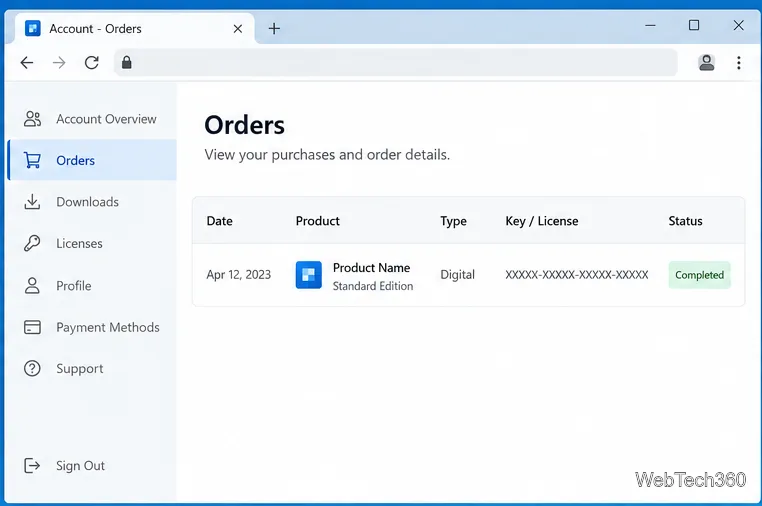Image resolution: width=762 pixels, height=506 pixels.
Task: Click the Orders page heading
Action: 244,125
